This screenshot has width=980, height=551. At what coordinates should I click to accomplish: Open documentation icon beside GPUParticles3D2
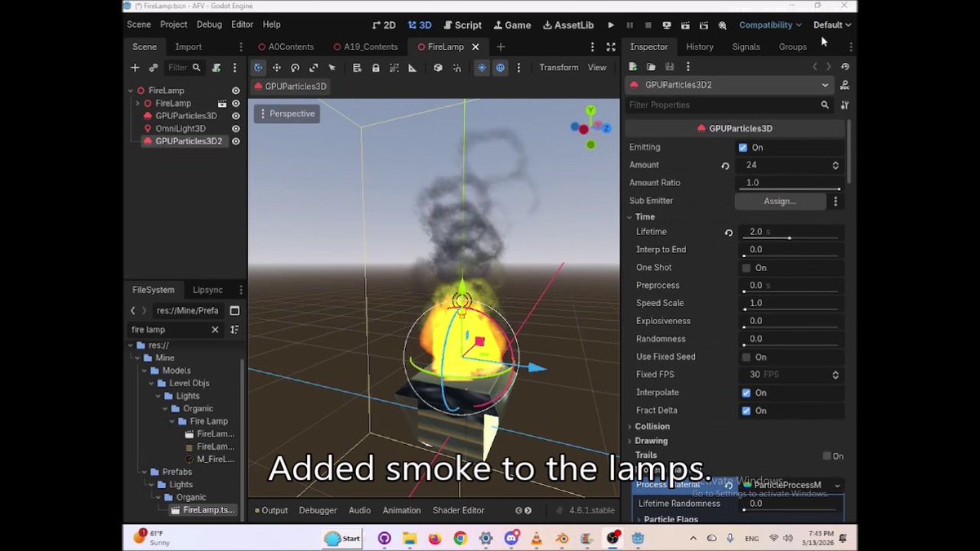(844, 85)
